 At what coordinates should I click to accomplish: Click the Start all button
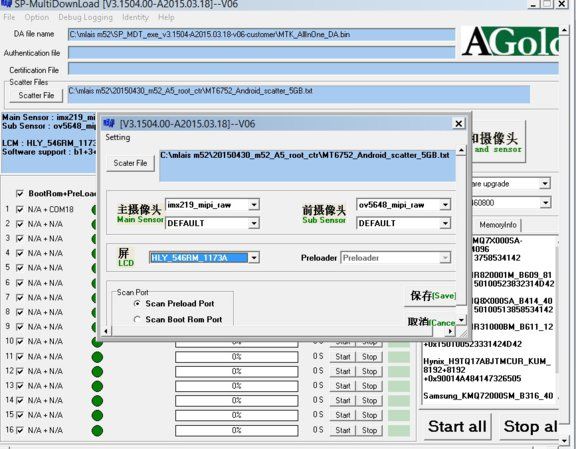pos(457,427)
